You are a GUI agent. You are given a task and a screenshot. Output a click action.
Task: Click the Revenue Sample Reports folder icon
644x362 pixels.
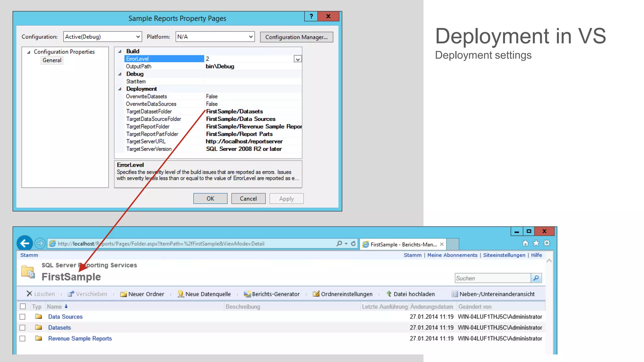[38, 338]
